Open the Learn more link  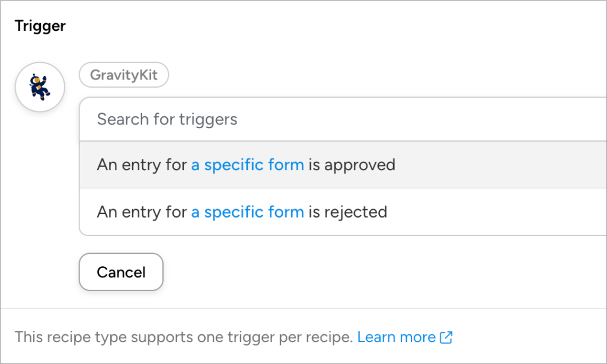[397, 337]
